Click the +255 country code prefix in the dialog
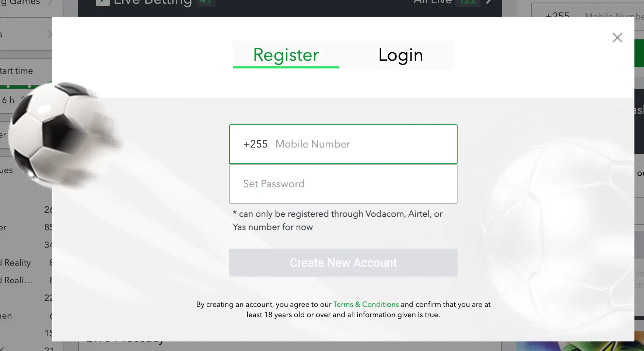 coord(255,144)
